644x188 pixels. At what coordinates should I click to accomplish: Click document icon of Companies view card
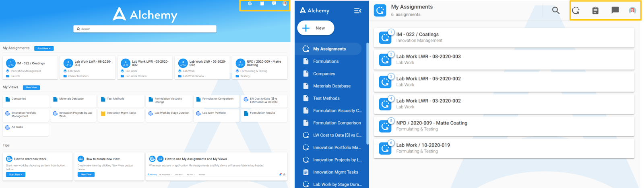pos(8,99)
